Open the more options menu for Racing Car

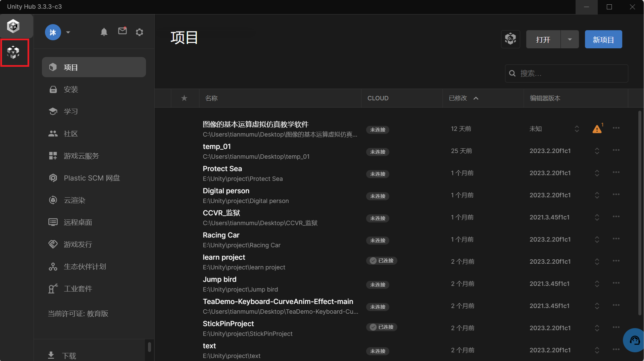pos(616,239)
